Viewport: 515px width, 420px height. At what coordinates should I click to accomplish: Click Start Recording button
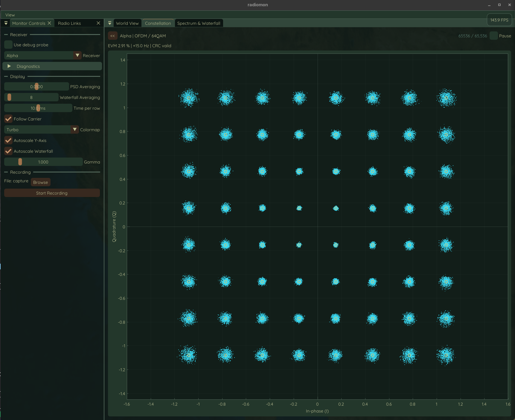click(x=52, y=193)
